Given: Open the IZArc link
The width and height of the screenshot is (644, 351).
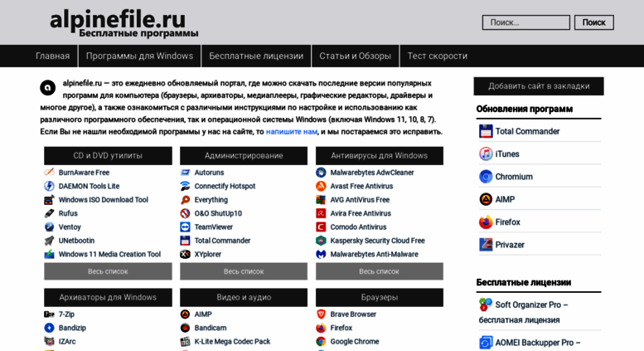Looking at the screenshot, I should coord(67,341).
